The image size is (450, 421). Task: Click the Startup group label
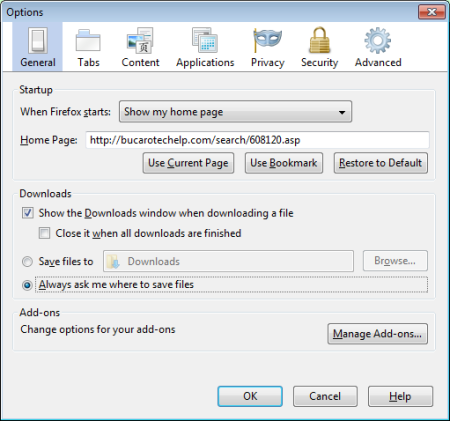coord(36,90)
